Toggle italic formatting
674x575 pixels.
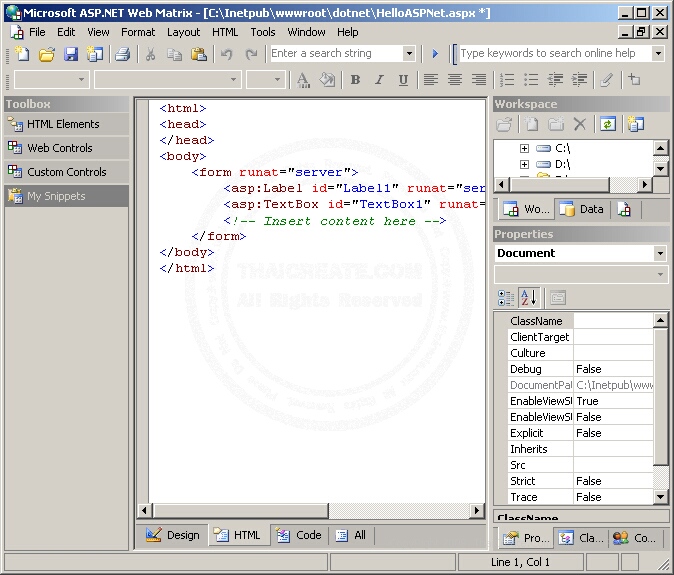click(x=379, y=80)
